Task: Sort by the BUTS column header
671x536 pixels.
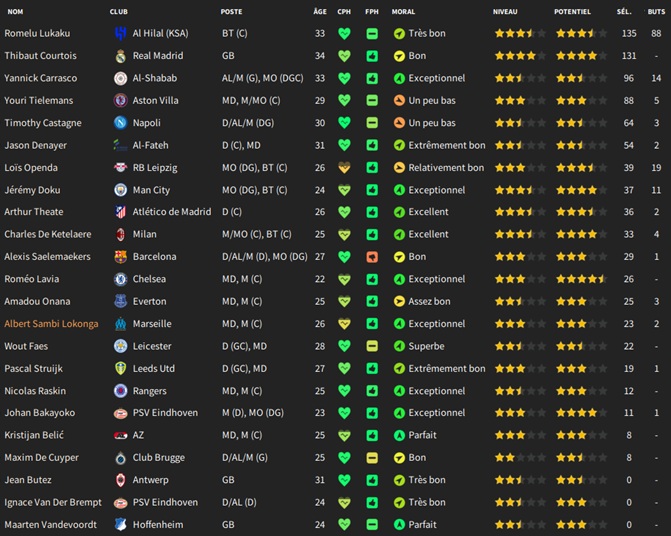Action: click(656, 12)
